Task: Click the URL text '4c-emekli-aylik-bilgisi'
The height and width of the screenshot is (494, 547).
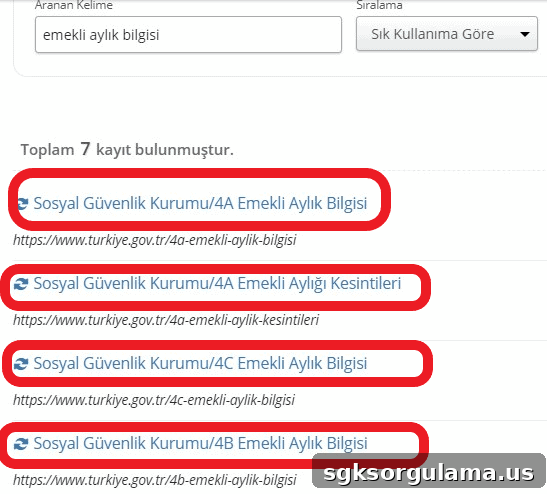Action: [154, 400]
